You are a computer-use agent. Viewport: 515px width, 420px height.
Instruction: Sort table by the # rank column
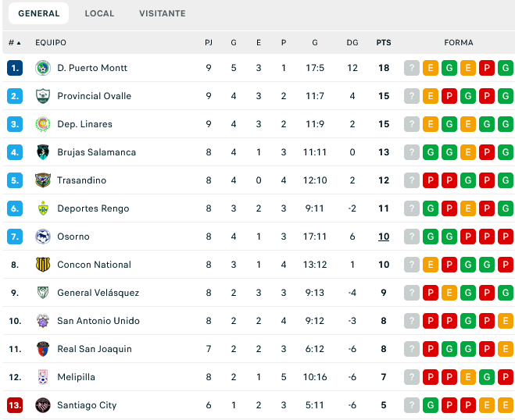click(x=14, y=43)
